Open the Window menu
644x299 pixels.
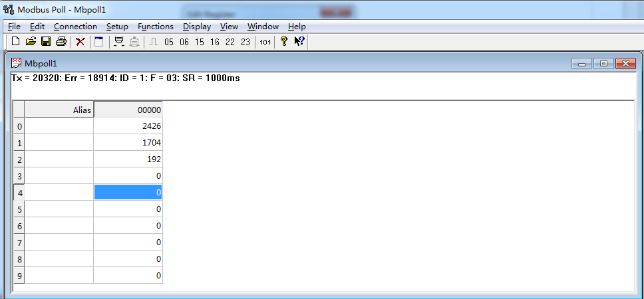tap(263, 27)
